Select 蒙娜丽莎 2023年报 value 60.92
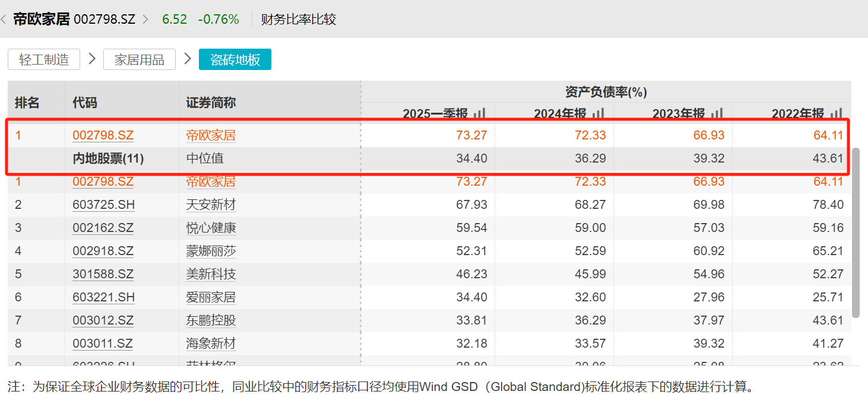 [x=709, y=251]
